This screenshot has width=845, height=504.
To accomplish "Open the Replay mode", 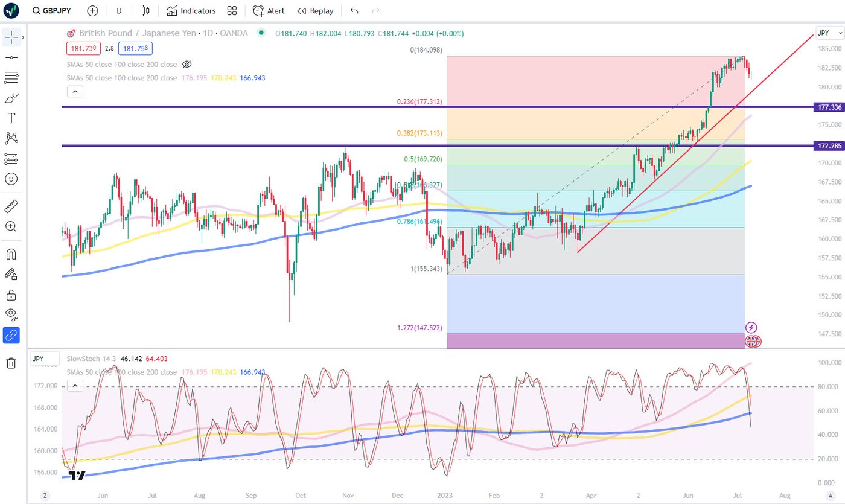I will click(315, 11).
